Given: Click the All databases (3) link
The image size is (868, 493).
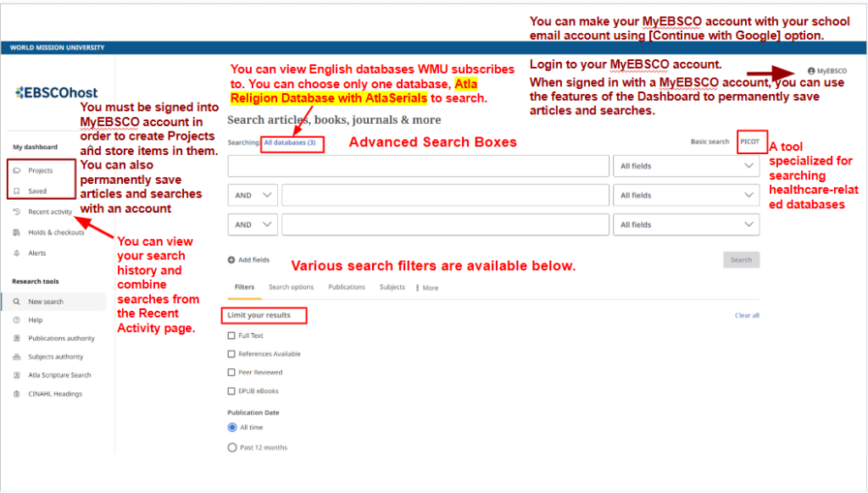Looking at the screenshot, I should click(x=290, y=142).
